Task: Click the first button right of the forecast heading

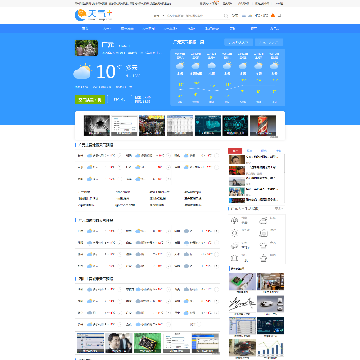Action: [239, 42]
